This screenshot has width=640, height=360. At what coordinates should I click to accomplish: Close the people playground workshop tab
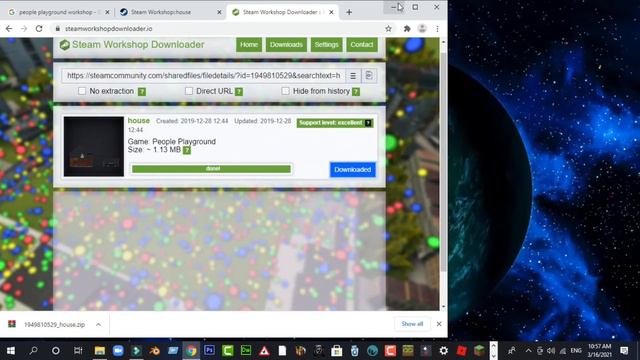pos(107,12)
